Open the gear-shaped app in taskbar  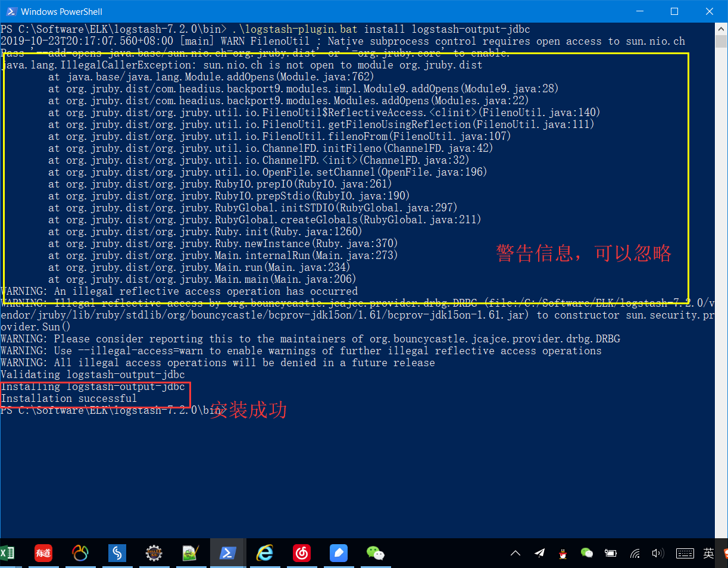154,553
